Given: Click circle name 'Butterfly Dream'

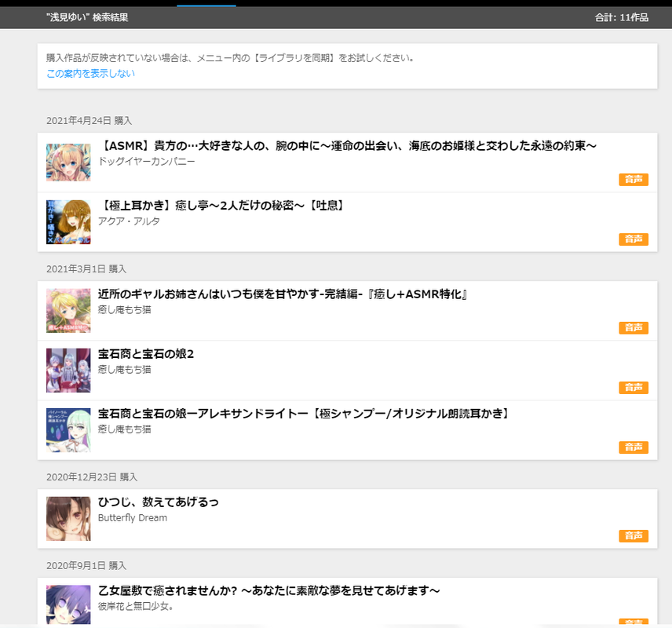Looking at the screenshot, I should [x=133, y=518].
